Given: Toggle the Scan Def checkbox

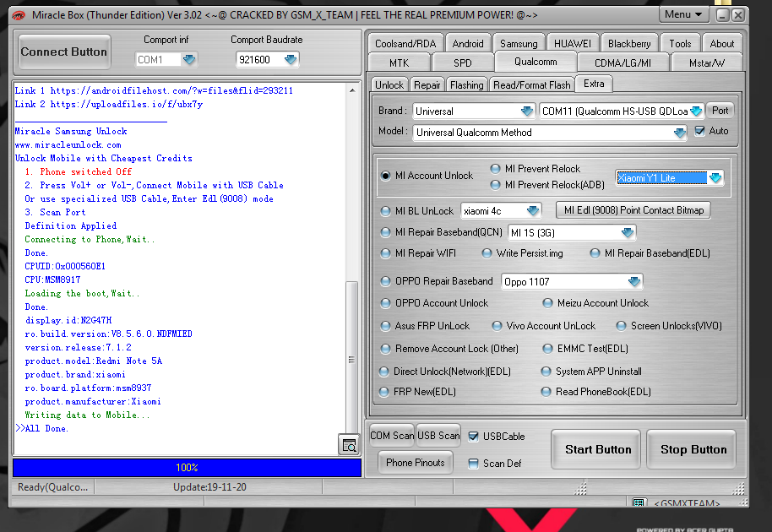Looking at the screenshot, I should click(x=473, y=464).
